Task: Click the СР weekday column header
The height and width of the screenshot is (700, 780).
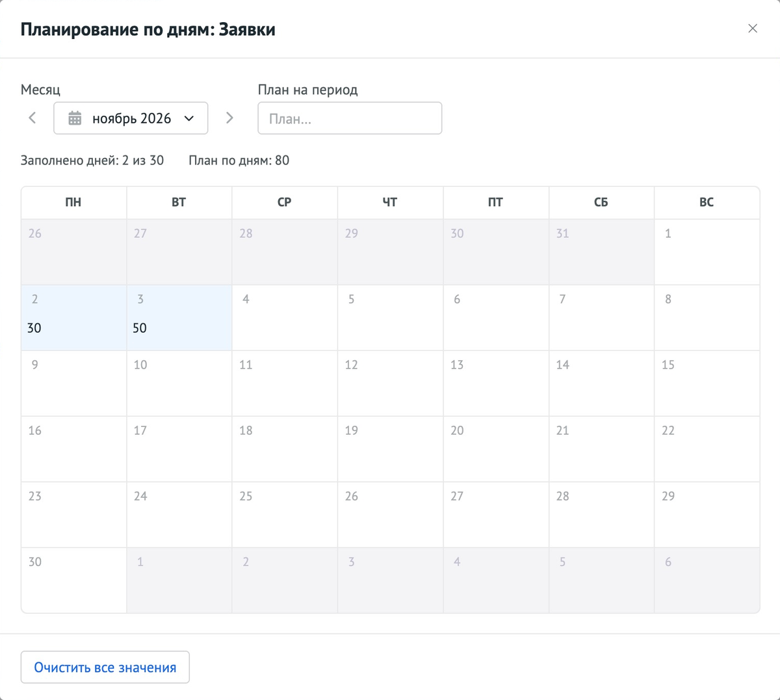Action: [285, 202]
